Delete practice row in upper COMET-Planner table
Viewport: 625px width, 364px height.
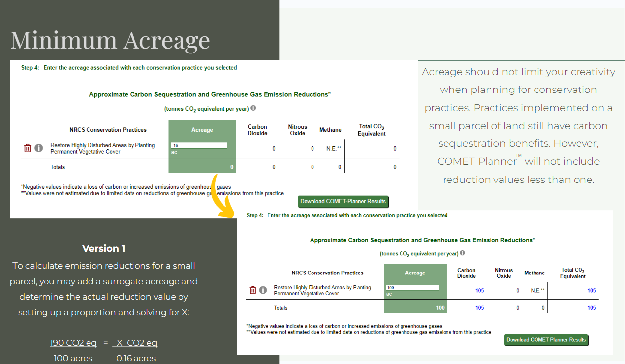coord(28,148)
